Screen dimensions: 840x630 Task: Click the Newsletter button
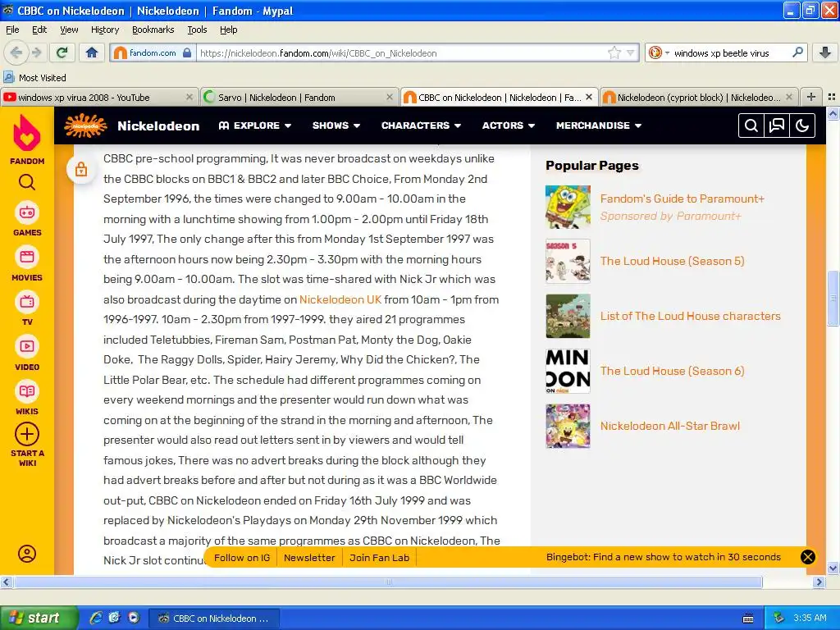click(309, 558)
